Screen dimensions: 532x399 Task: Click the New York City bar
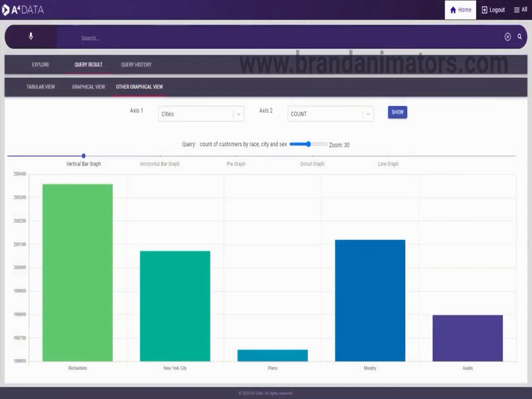175,306
